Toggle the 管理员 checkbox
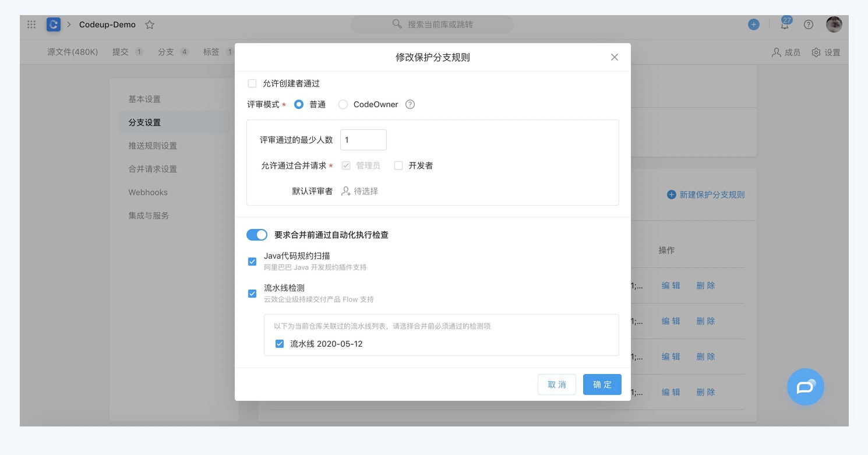868x455 pixels. [x=346, y=165]
